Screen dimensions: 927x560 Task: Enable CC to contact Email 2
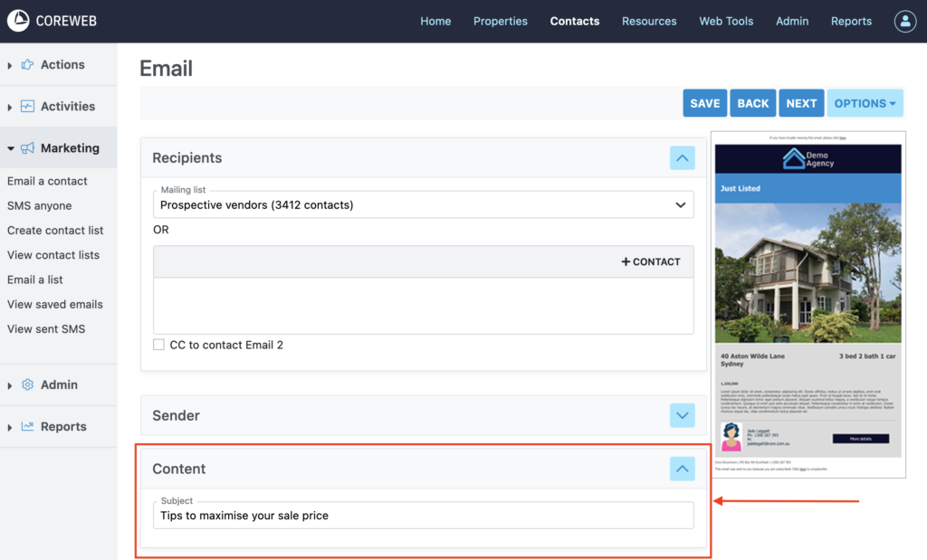click(159, 345)
